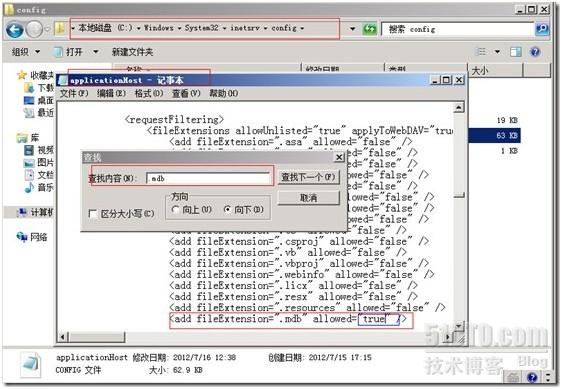This screenshot has width=562, height=389.
Task: Open Notepad 帮助(H) menu
Action: (224, 94)
